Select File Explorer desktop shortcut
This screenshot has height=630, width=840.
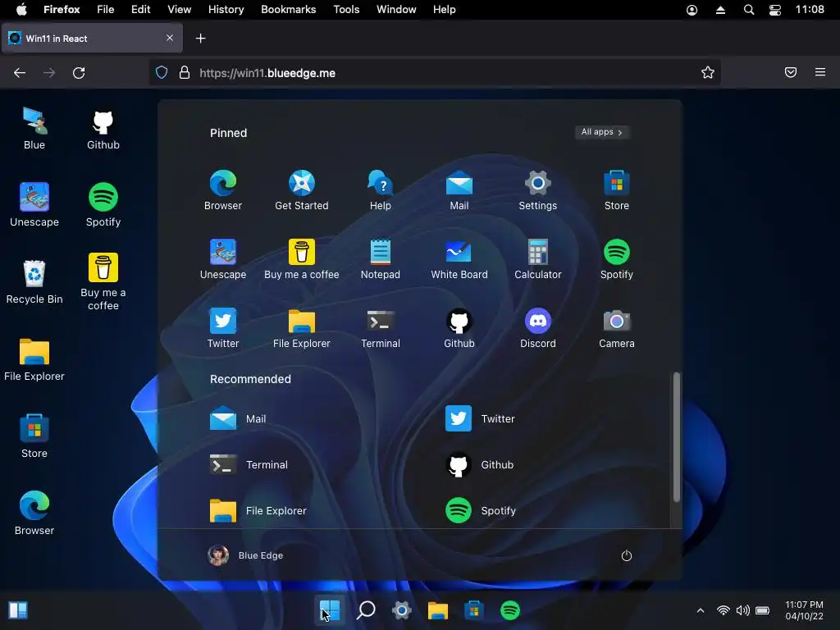pyautogui.click(x=34, y=360)
